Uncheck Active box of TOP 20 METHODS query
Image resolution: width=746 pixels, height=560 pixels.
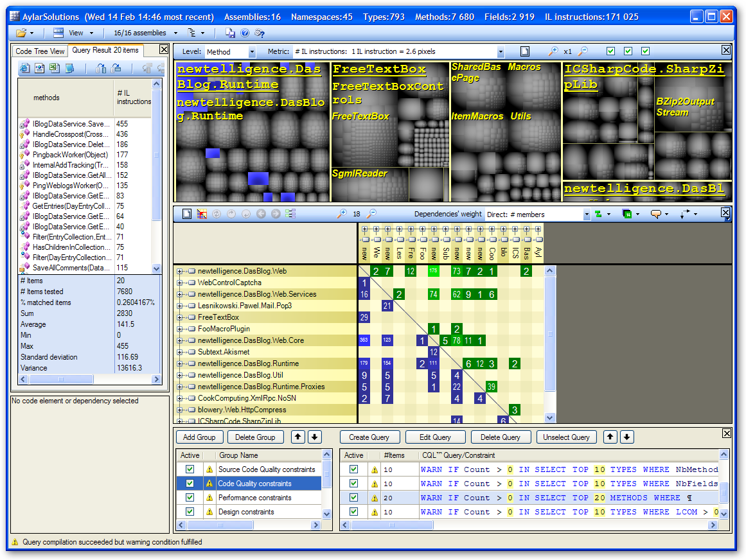[x=353, y=498]
